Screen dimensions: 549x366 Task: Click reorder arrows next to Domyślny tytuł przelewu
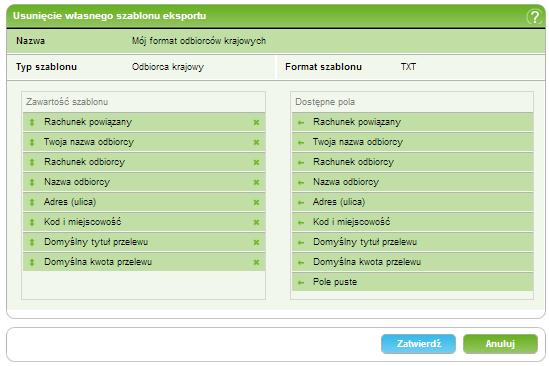tap(32, 242)
